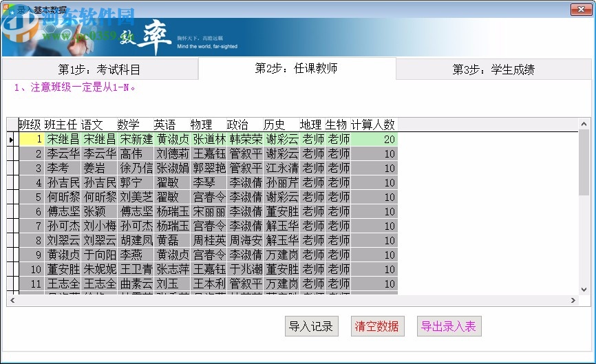
Task: Select cell 宋新建 in row 1
Action: (x=136, y=140)
